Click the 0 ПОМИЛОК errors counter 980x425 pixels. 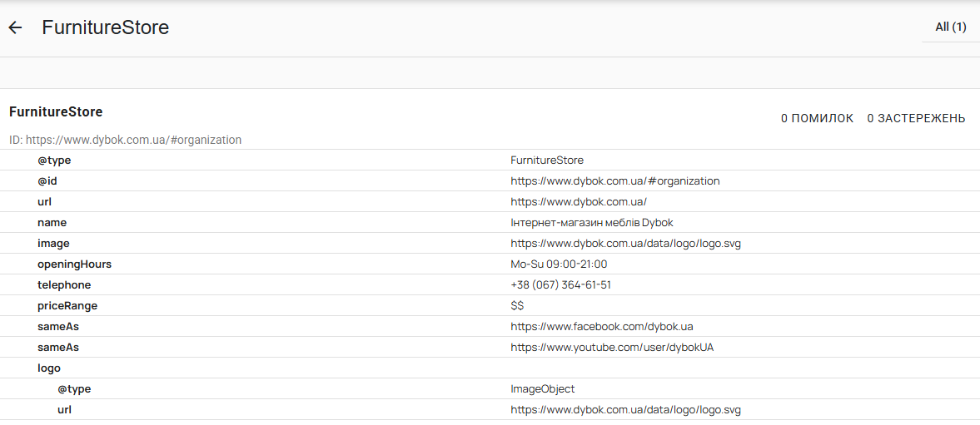pyautogui.click(x=817, y=119)
